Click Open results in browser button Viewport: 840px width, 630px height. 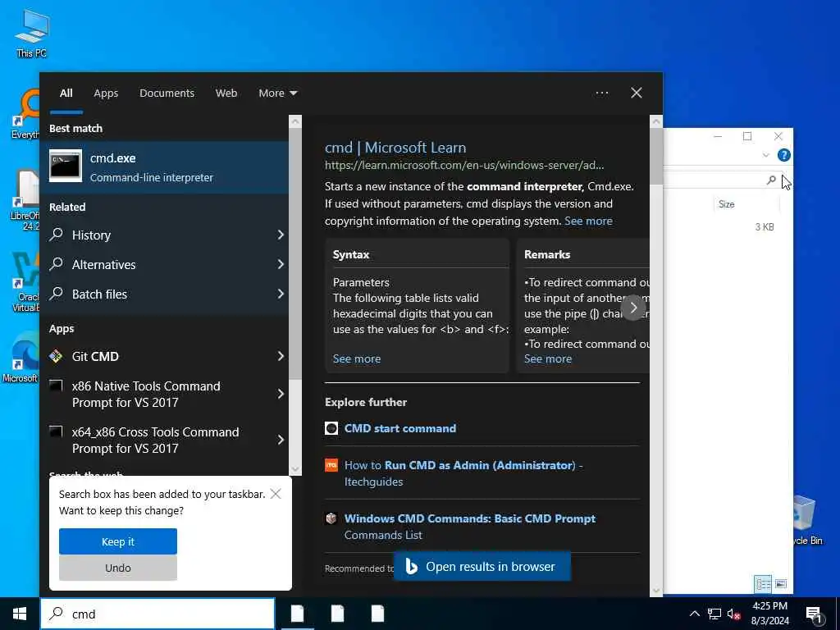(x=482, y=567)
